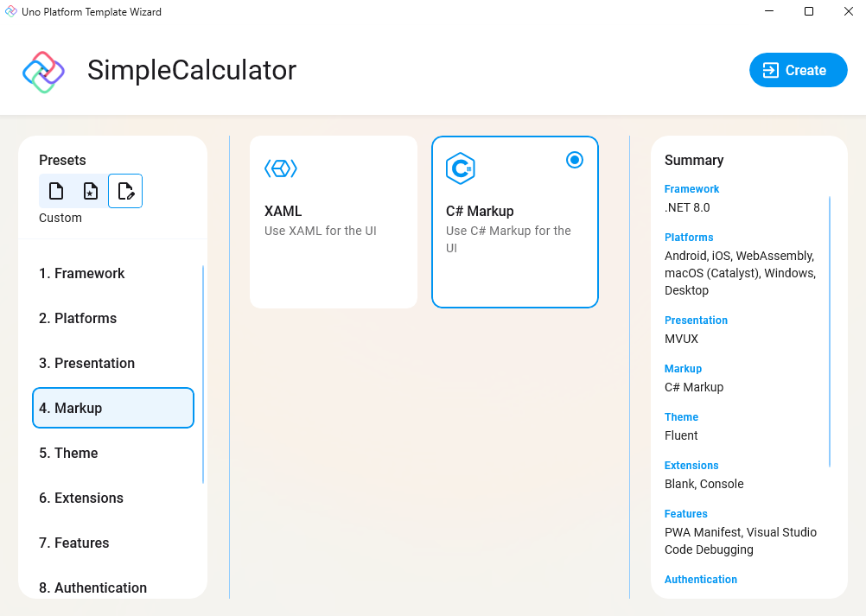This screenshot has width=866, height=616.
Task: Expand the 8. Authentication section
Action: (x=112, y=587)
